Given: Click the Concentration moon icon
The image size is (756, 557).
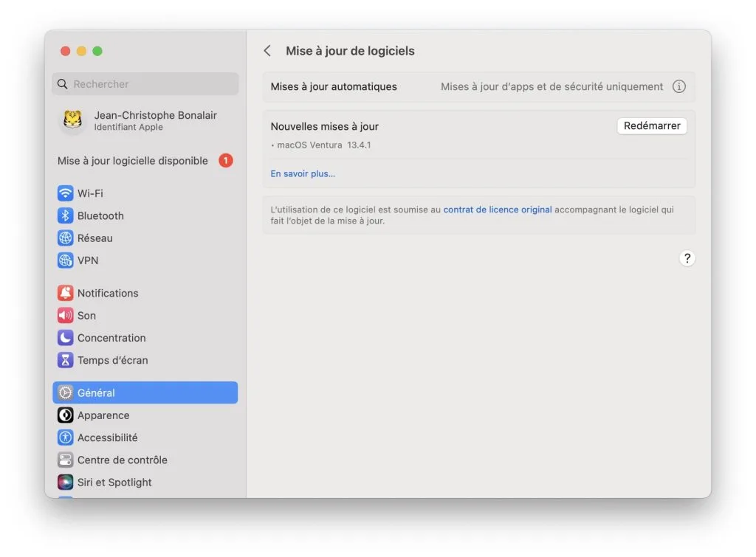Looking at the screenshot, I should [65, 338].
